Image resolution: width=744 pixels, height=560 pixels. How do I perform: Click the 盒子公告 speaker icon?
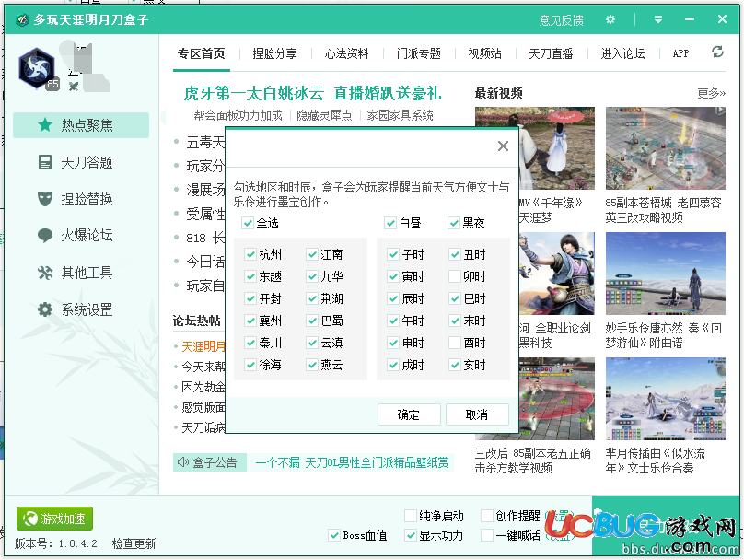pyautogui.click(x=182, y=461)
